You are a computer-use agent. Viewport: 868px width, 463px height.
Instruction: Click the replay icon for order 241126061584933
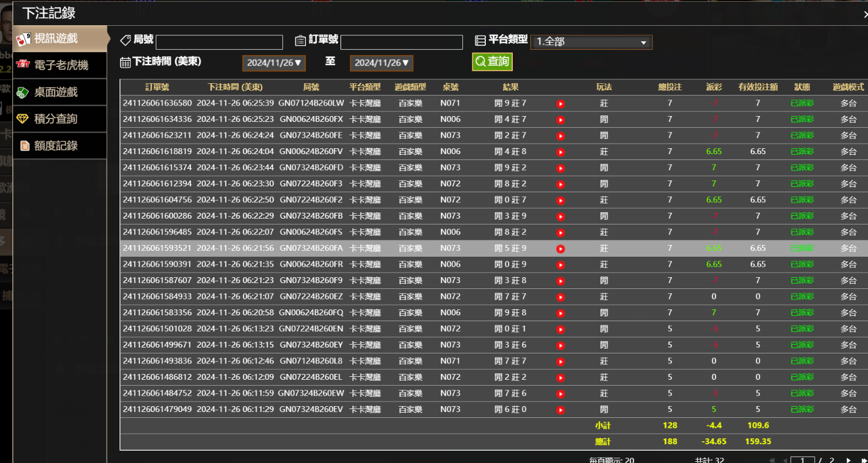560,297
